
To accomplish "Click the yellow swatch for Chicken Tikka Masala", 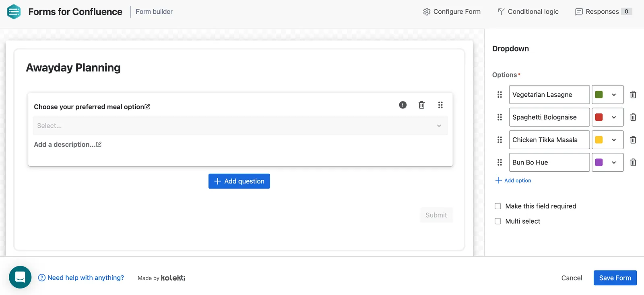I will [599, 140].
